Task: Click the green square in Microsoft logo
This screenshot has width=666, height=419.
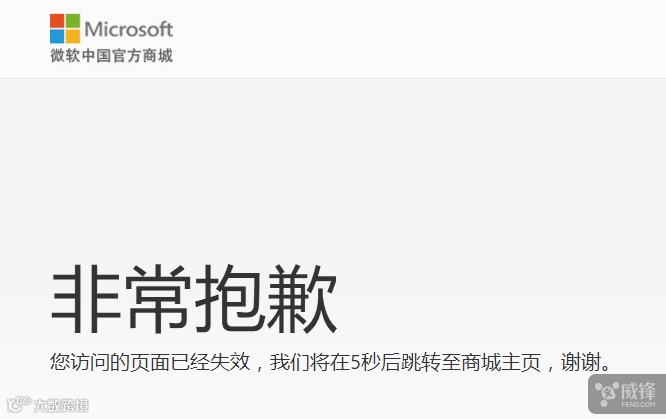Action: pos(73,21)
